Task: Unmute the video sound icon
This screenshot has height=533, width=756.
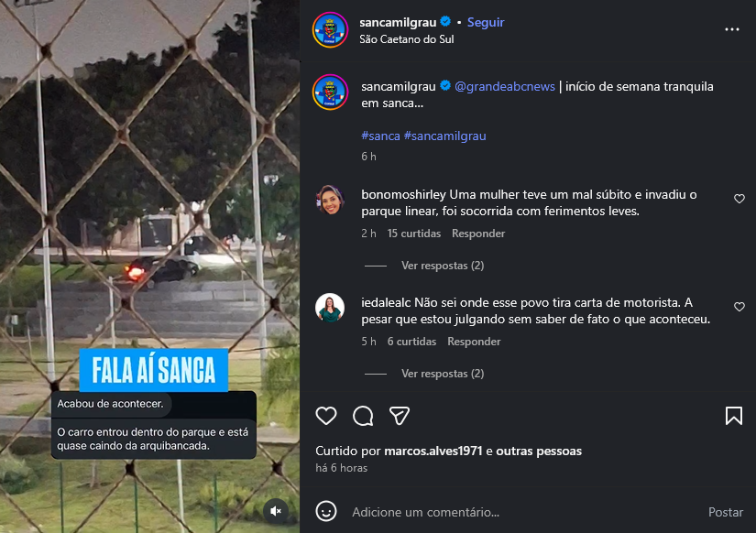Action: point(276,511)
